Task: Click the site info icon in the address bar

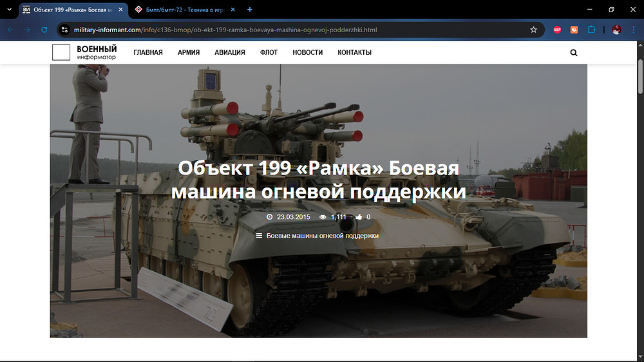Action: tap(64, 30)
